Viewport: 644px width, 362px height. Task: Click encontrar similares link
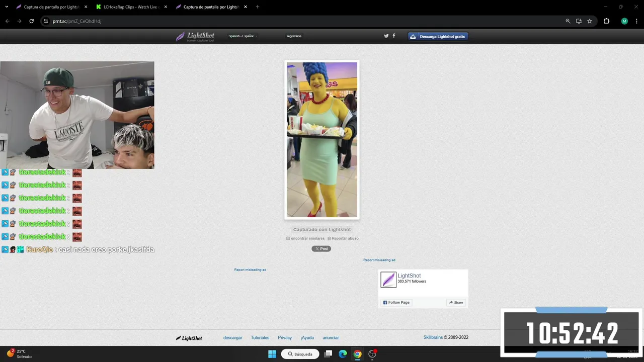point(305,238)
